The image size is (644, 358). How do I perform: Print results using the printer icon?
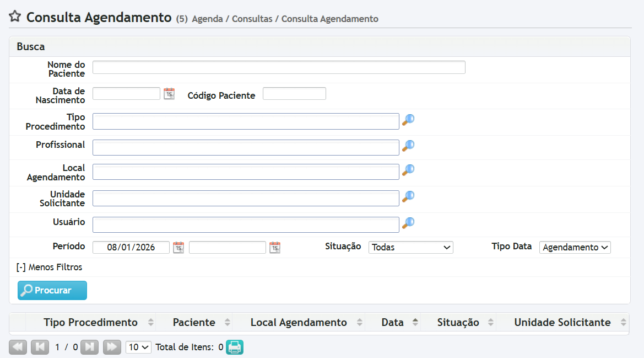(235, 348)
